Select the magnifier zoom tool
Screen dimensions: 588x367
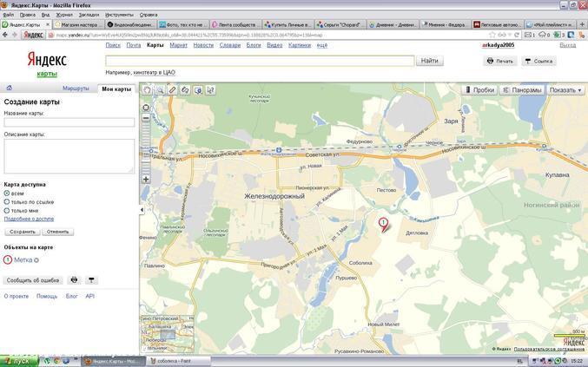pos(159,89)
